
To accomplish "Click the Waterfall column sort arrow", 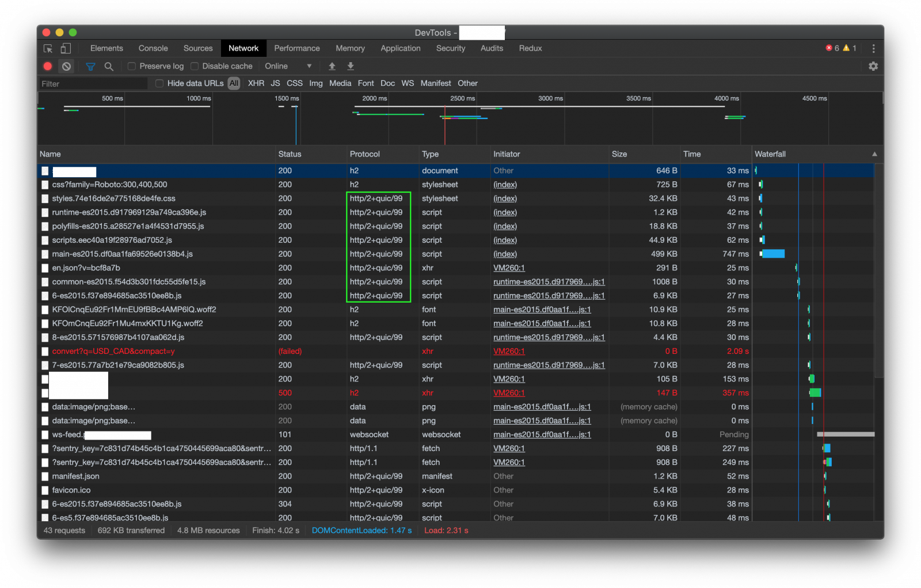I will [874, 154].
